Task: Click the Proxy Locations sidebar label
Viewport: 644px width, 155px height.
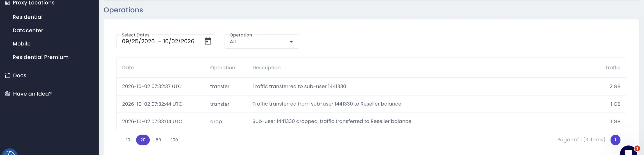Action: point(34,3)
